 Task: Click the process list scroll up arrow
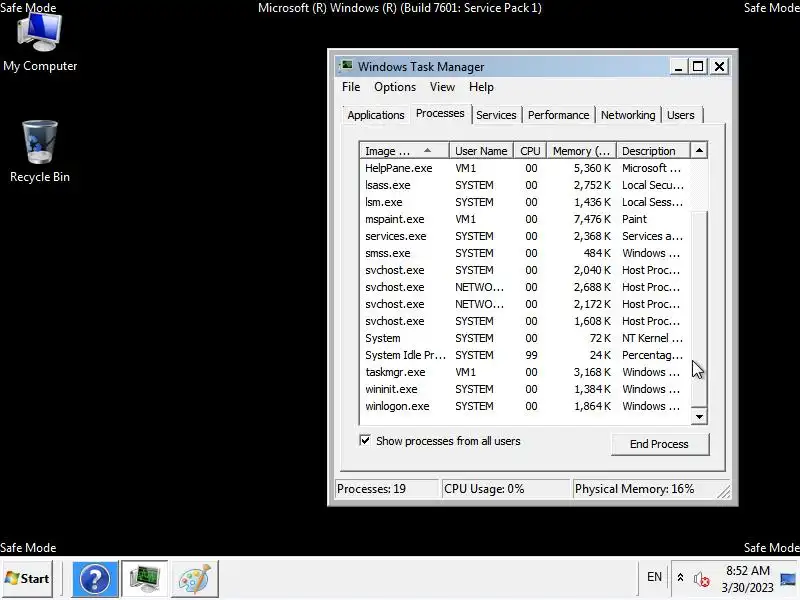699,151
